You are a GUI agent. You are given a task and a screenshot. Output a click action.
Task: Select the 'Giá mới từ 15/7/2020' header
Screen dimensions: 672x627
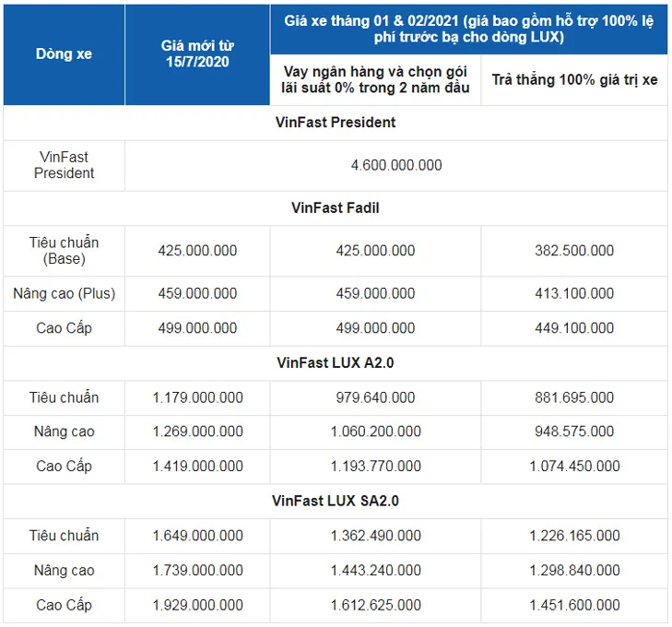[x=197, y=54]
